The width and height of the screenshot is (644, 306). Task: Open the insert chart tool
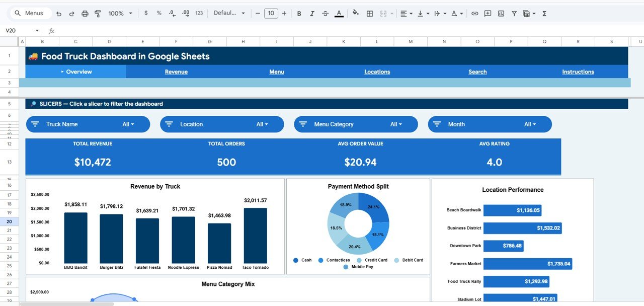tap(501, 13)
